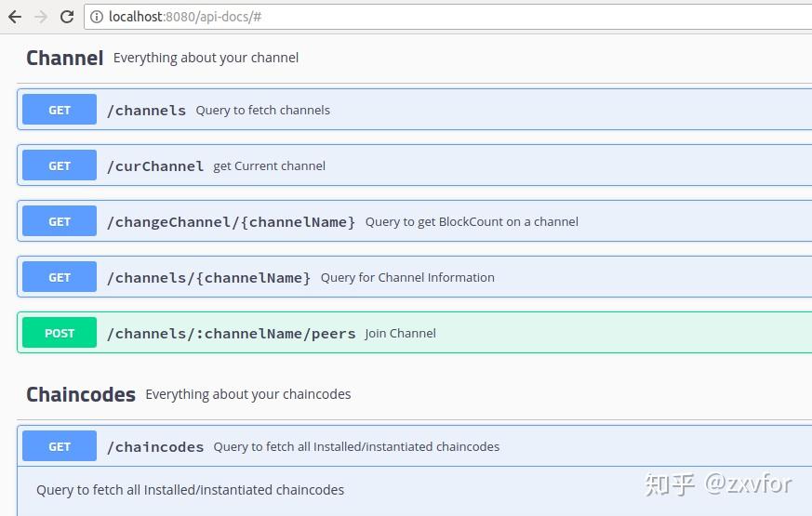Click GET badge beside /channels

pos(60,110)
